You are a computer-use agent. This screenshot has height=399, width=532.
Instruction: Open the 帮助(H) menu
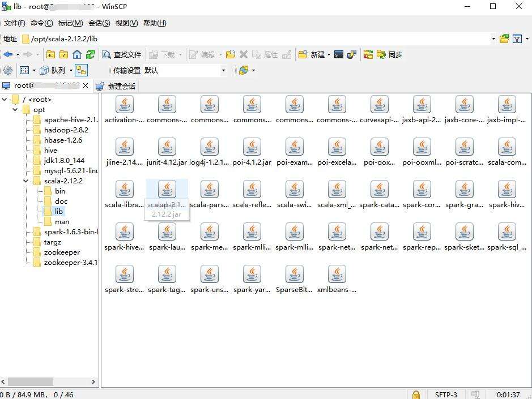(x=155, y=23)
